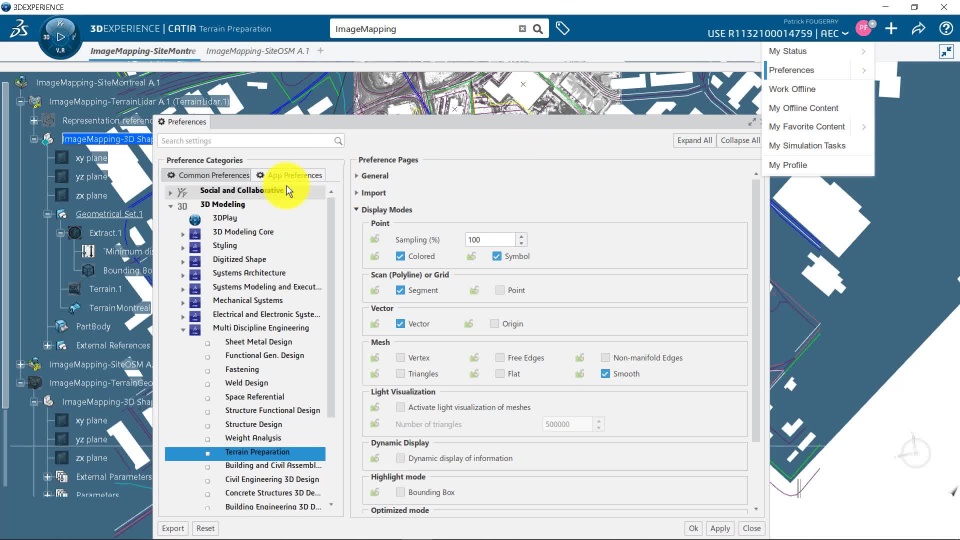Click the Sampling (%) value field
Screen dimensions: 960x540
(x=491, y=239)
